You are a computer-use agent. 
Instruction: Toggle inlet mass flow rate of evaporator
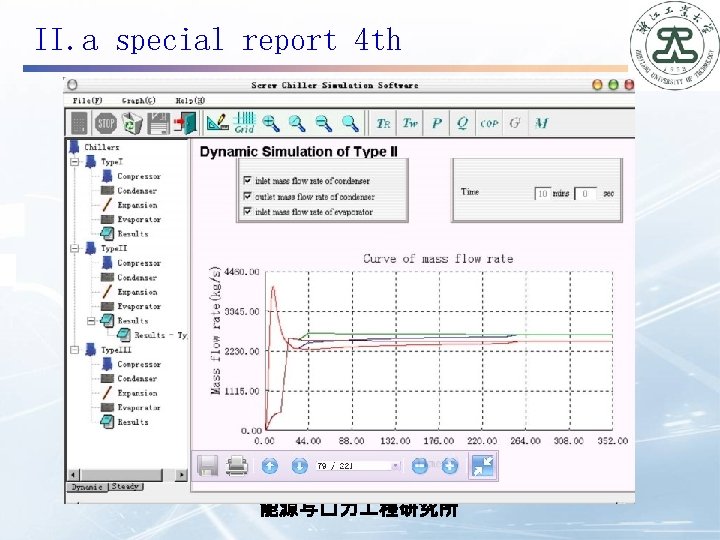tap(248, 211)
